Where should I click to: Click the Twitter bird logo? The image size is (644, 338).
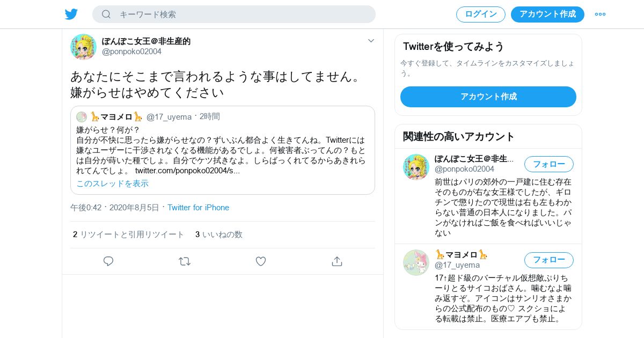coord(71,14)
